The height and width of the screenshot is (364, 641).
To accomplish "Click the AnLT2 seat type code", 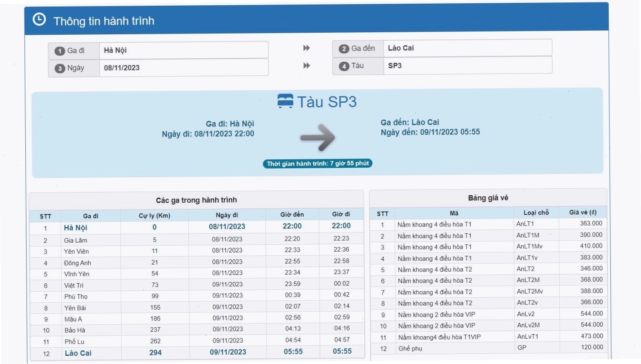I will [525, 269].
